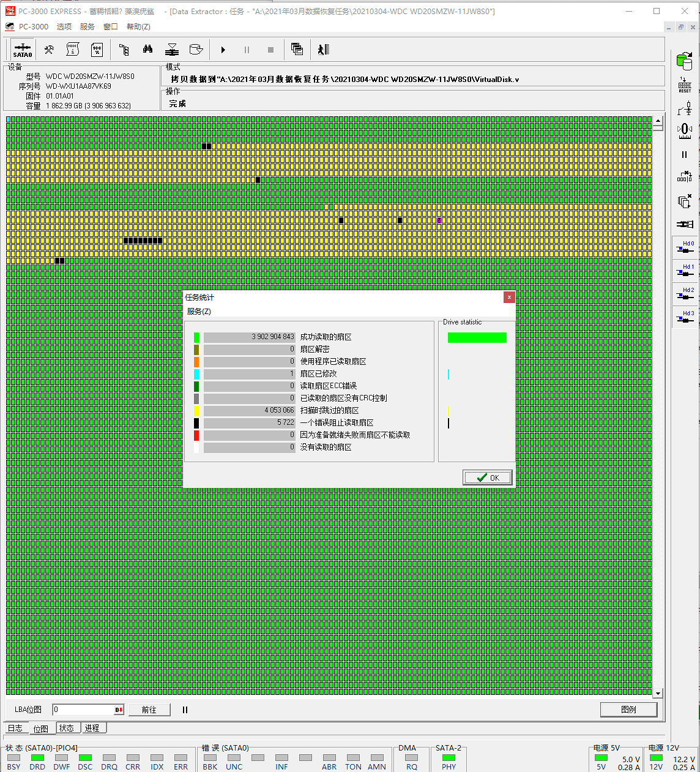Image resolution: width=700 pixels, height=772 pixels.
Task: Click the zero position ruler sidebar icon
Action: 685,131
